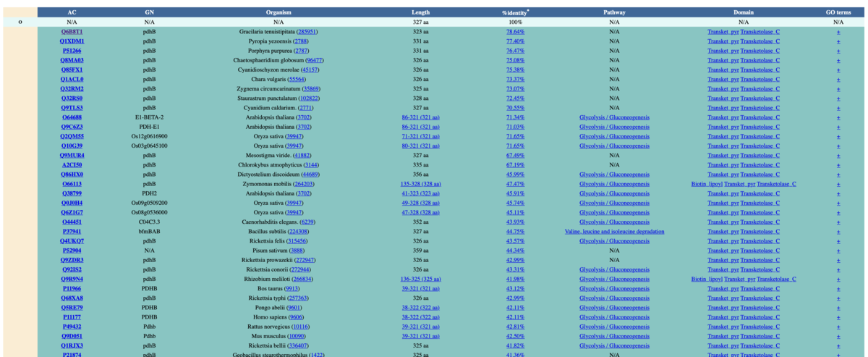Open Transketolase_C domain in Pongo abelii row
The height and width of the screenshot is (357, 868).
760,307
